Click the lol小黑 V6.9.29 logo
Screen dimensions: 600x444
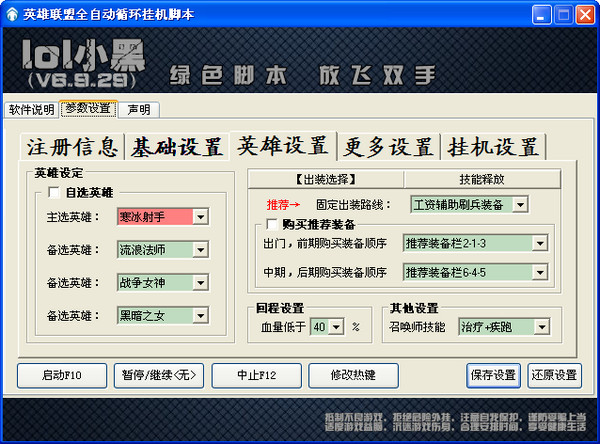(x=83, y=63)
